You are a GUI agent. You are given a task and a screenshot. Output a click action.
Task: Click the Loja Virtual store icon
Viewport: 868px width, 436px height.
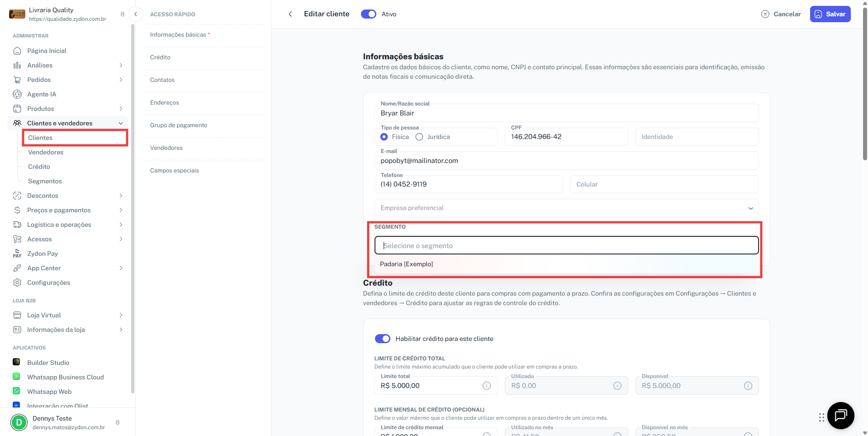pos(17,315)
